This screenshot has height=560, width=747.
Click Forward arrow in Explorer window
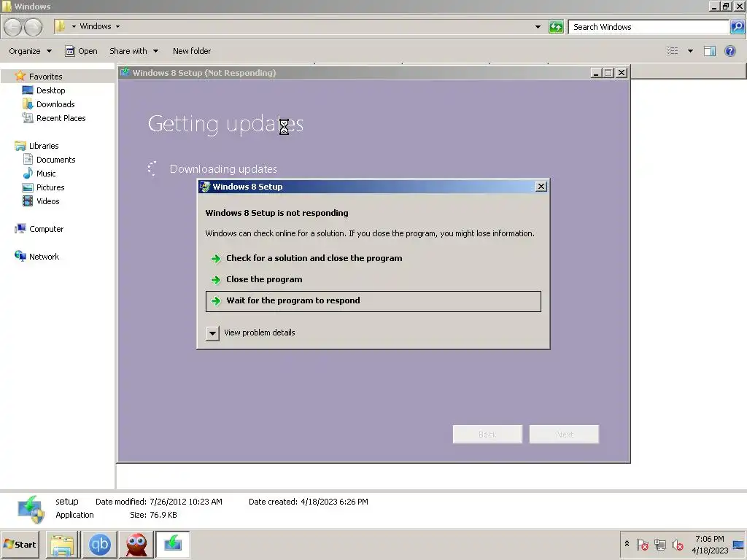34,27
